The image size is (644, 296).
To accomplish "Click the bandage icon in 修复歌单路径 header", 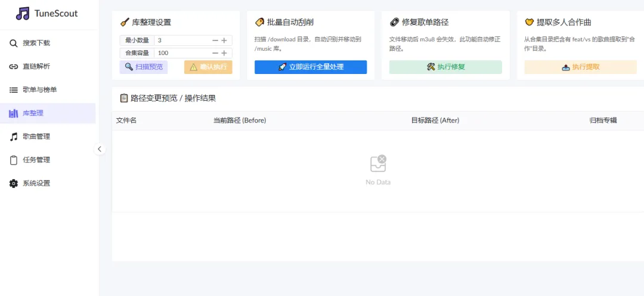I will tap(394, 22).
